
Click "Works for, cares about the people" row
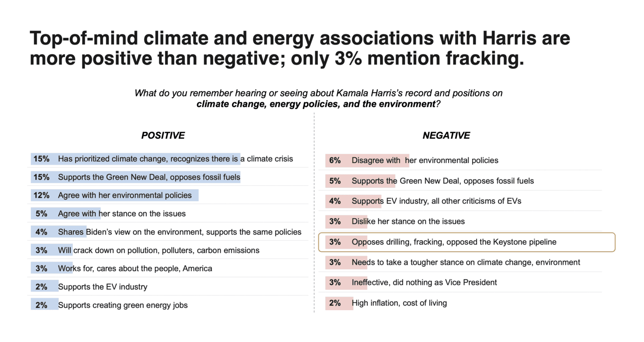coord(135,268)
